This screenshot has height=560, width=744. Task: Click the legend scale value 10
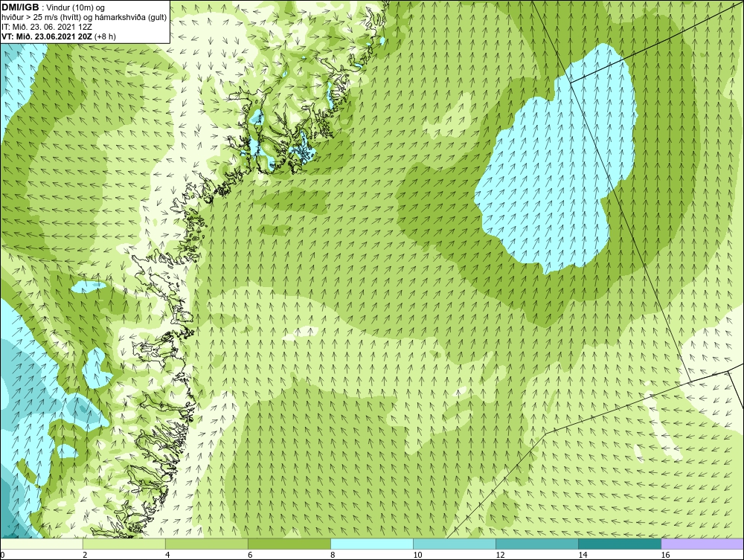[417, 555]
